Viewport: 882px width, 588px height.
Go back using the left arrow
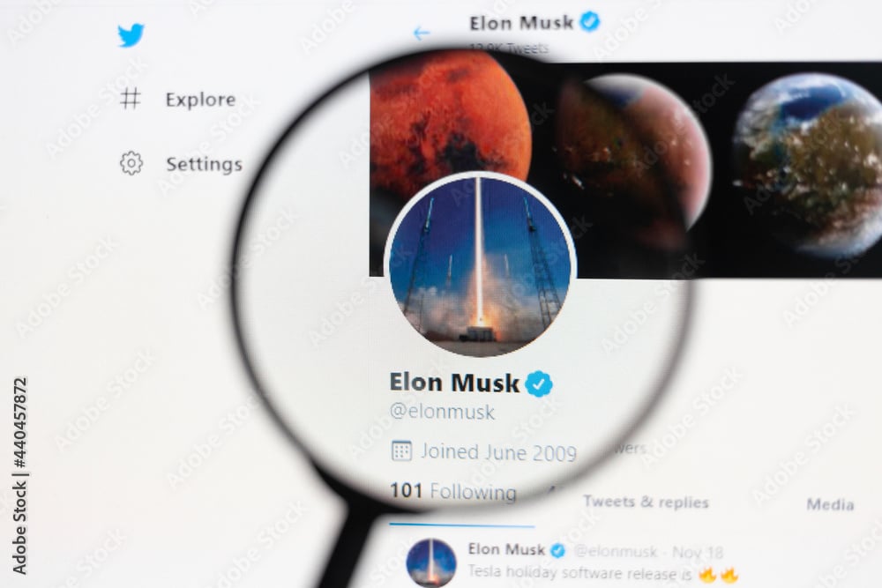(421, 33)
